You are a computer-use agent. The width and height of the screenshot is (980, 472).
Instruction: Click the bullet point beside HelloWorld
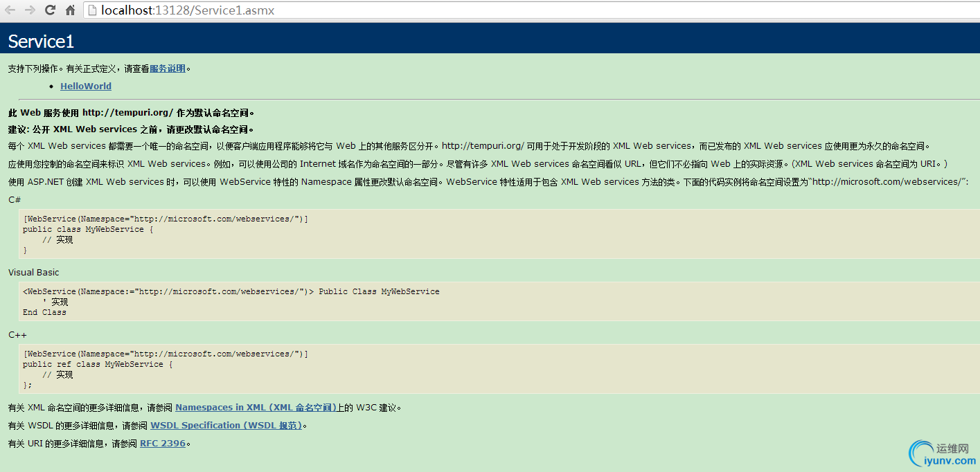tap(51, 86)
